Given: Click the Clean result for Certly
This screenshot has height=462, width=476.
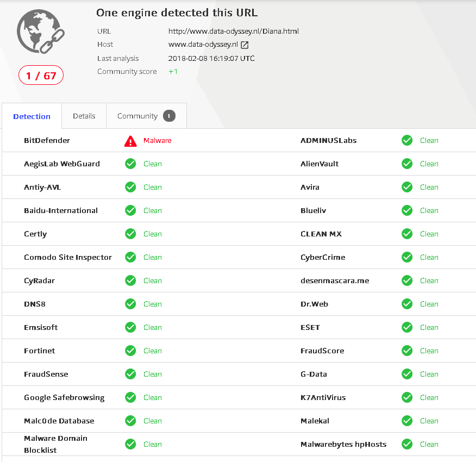Looking at the screenshot, I should click(x=152, y=234).
